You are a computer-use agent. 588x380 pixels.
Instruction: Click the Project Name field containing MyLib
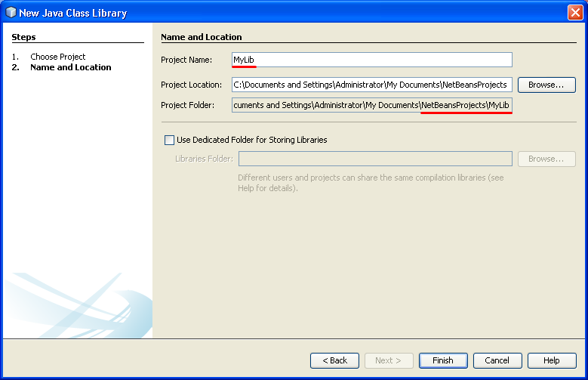(x=371, y=60)
